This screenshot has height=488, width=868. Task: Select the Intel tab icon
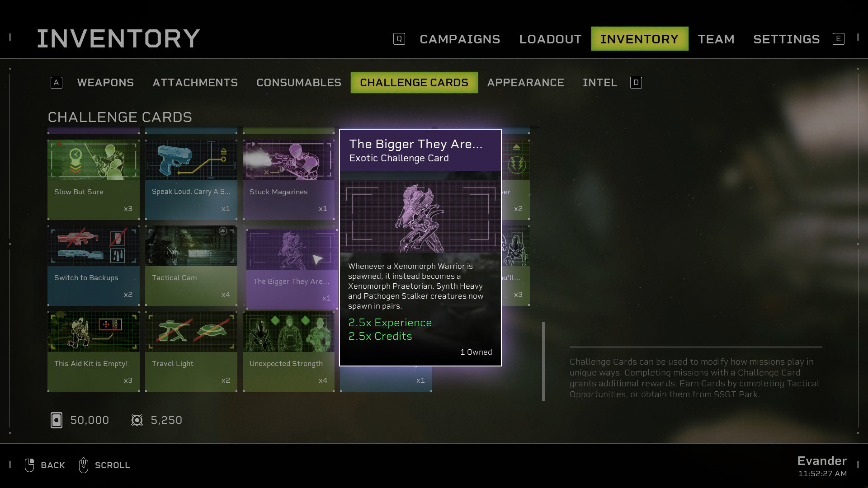637,82
